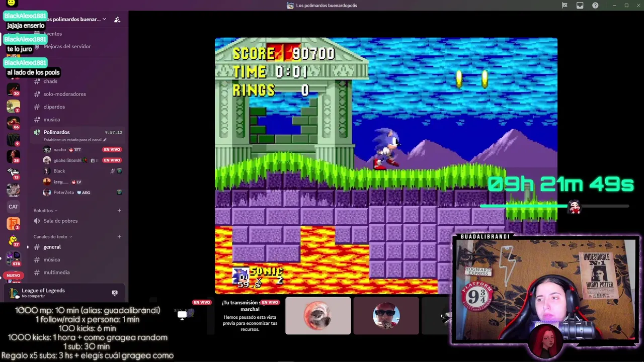Click the NUEVO unread indicator
Viewport: 644px width, 362px height.
coord(14,276)
